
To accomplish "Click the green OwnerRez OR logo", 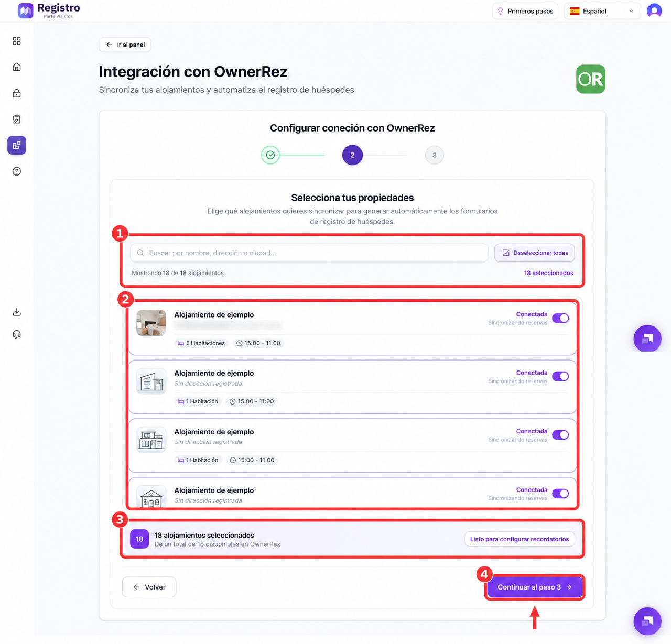I will (x=591, y=79).
